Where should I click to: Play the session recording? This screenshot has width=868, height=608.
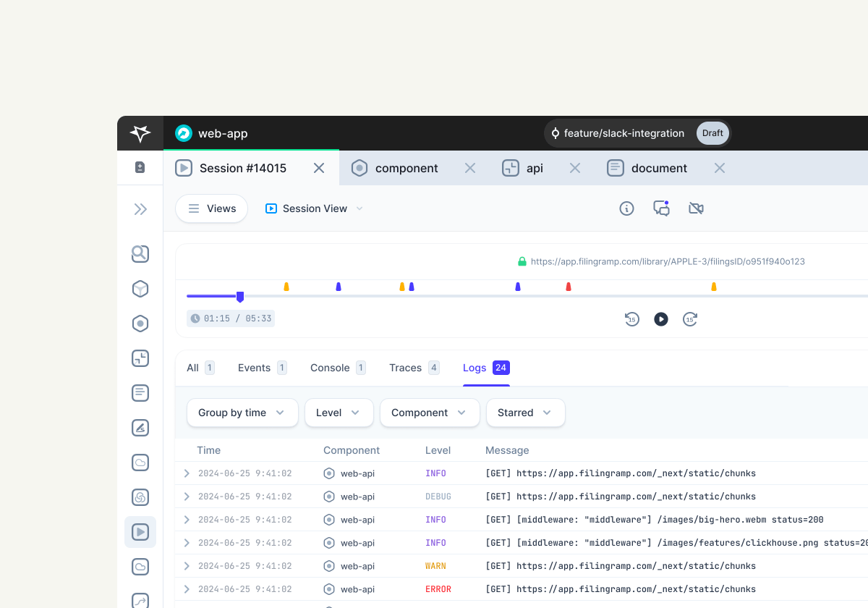pyautogui.click(x=661, y=319)
